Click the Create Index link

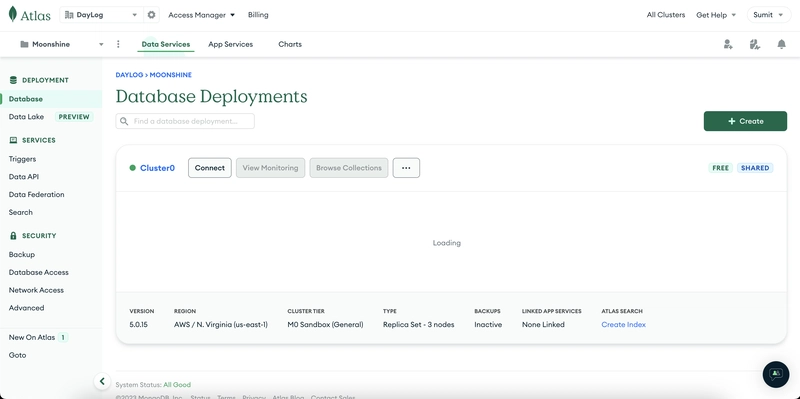623,325
